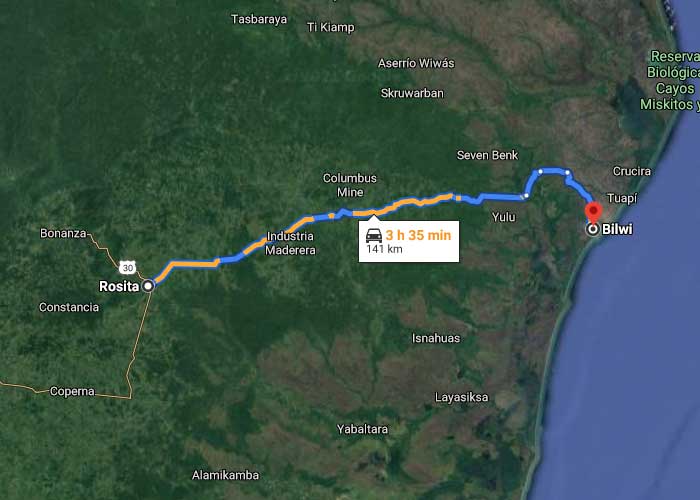This screenshot has height=500, width=700.
Task: Open the 3 h 35 min route info box
Action: click(409, 241)
